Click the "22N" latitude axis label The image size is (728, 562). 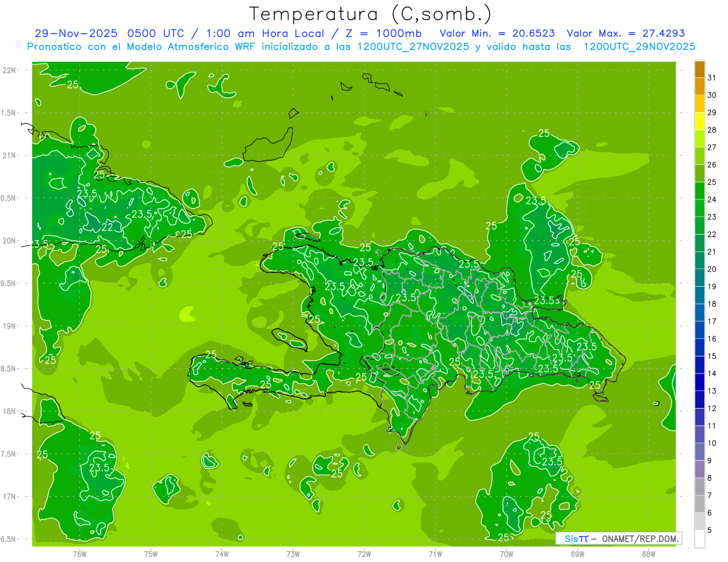[x=10, y=70]
